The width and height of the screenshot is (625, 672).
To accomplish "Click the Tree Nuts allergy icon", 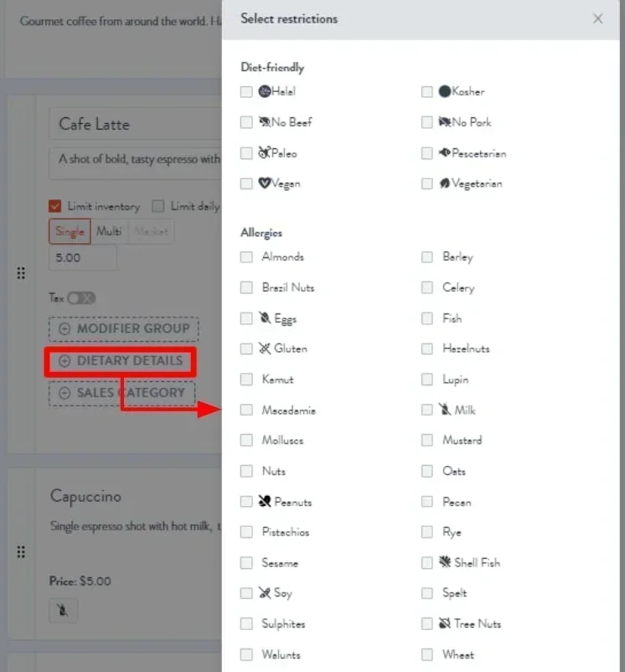I will pos(445,623).
